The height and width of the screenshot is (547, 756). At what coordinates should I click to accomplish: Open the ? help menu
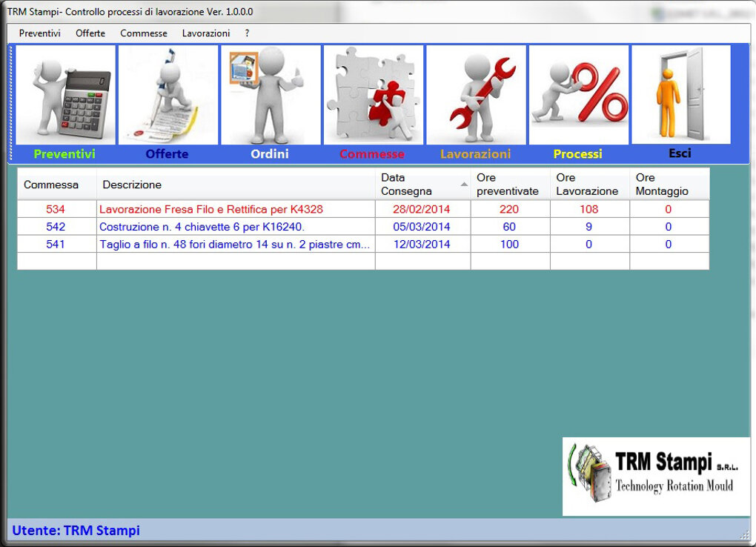(247, 33)
